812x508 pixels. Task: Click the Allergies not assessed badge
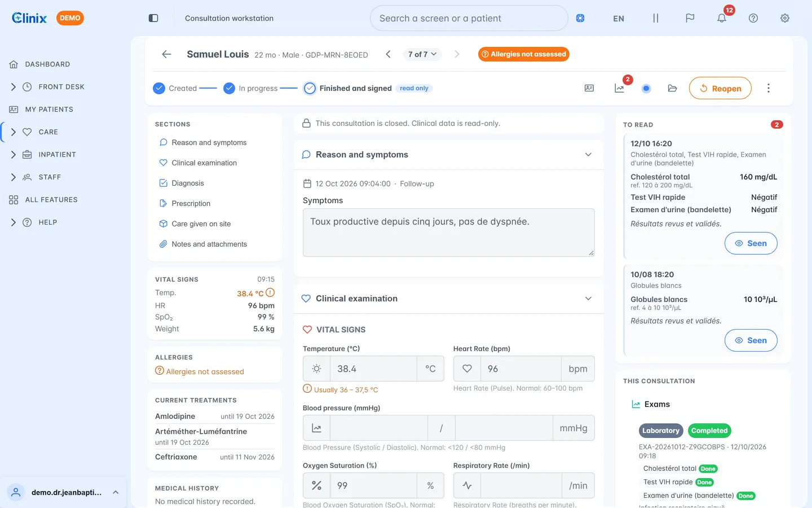(x=524, y=54)
